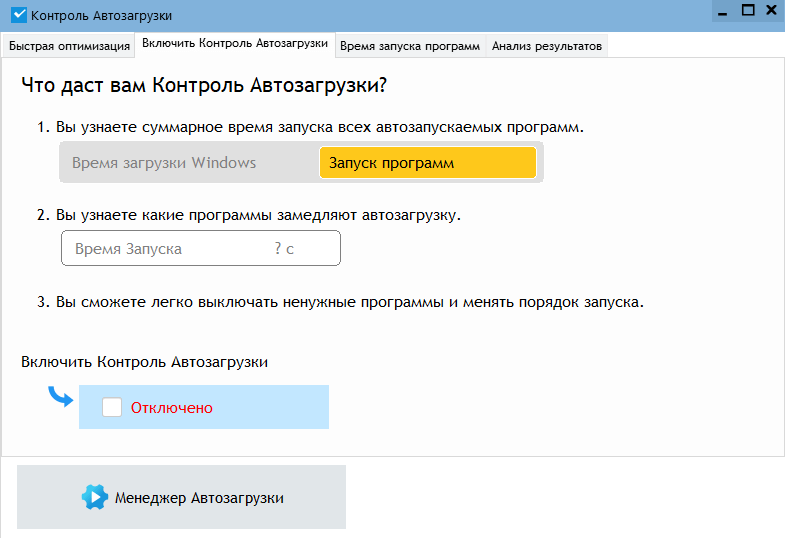The height and width of the screenshot is (538, 785).
Task: Click the red Отключено status label
Action: [171, 408]
